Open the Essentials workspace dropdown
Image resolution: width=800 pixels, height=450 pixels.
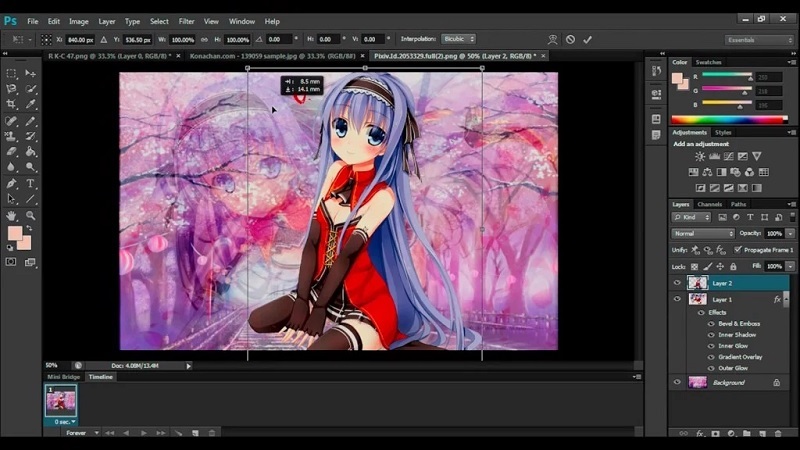[x=759, y=40]
